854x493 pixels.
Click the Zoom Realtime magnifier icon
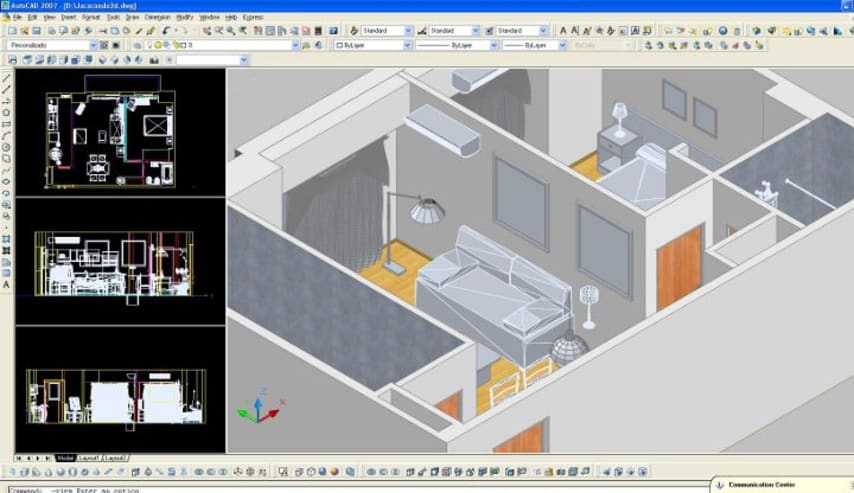point(218,31)
